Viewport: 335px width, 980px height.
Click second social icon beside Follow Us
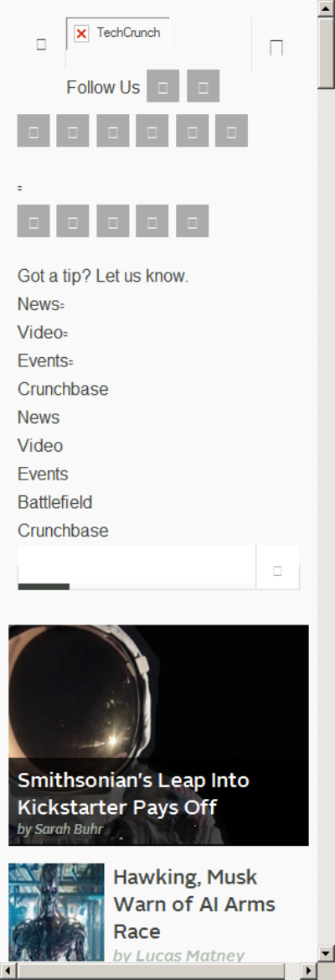(x=204, y=86)
